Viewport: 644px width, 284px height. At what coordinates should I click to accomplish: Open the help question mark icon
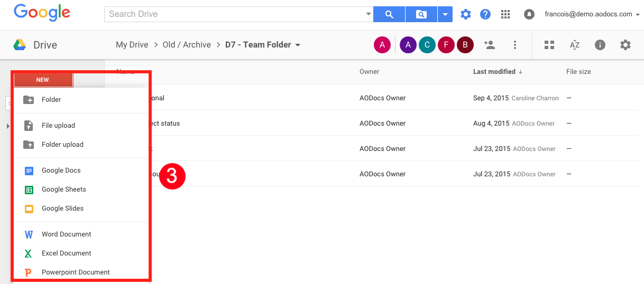pos(485,14)
